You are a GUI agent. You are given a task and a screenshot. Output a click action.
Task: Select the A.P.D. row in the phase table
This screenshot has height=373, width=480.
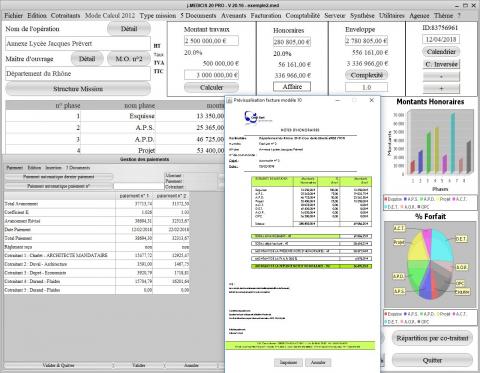click(115, 139)
